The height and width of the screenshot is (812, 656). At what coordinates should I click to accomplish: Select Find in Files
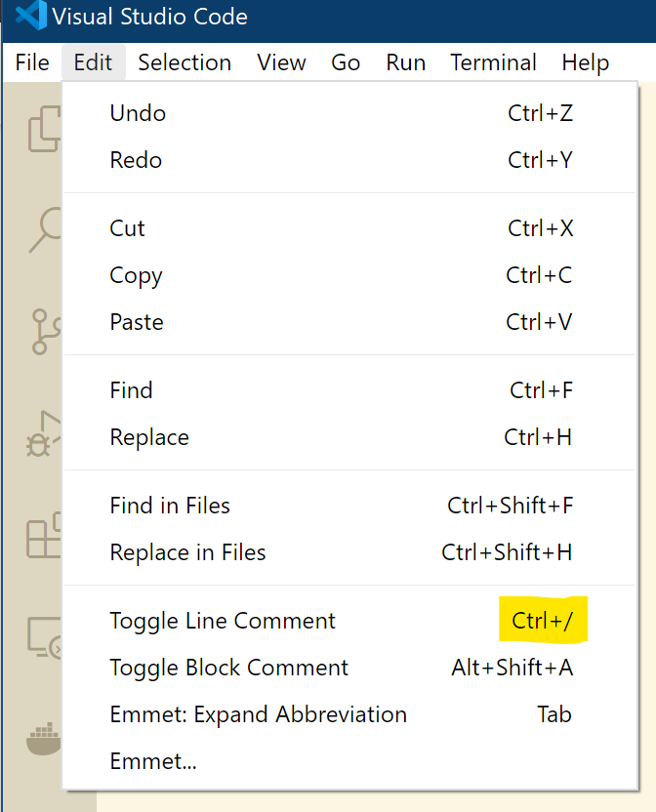[x=169, y=506]
